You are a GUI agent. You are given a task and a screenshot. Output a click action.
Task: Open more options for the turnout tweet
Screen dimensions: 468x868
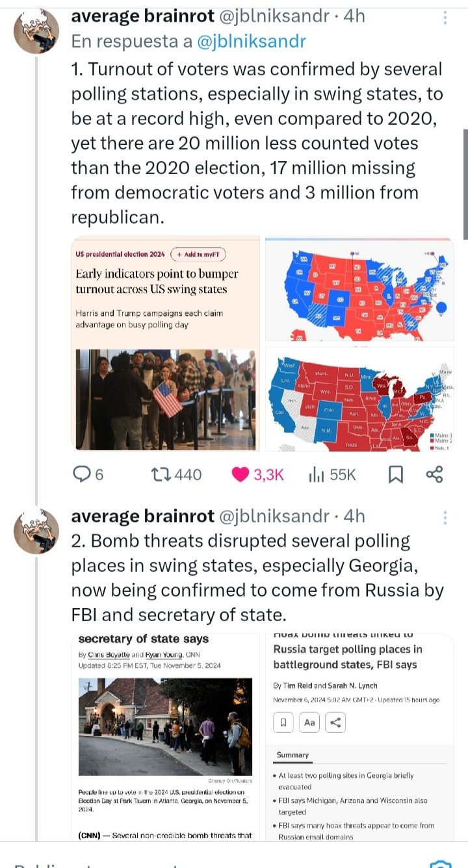[445, 17]
